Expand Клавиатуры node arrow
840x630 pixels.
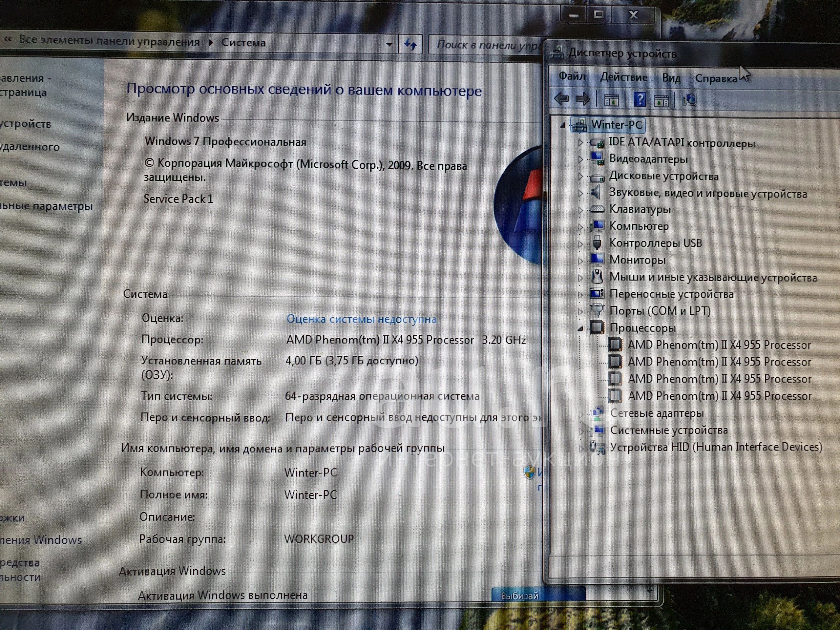[x=580, y=209]
